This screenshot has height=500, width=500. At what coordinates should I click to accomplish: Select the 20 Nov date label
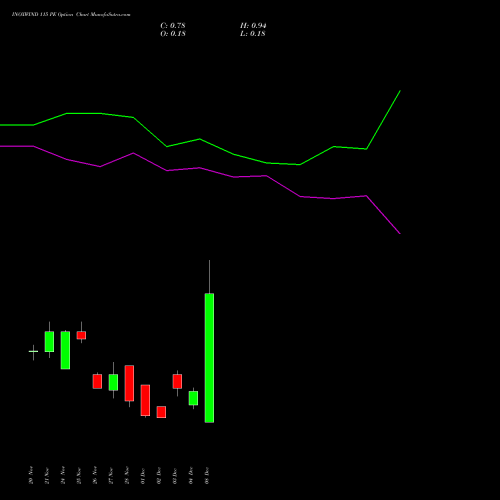(x=31, y=475)
